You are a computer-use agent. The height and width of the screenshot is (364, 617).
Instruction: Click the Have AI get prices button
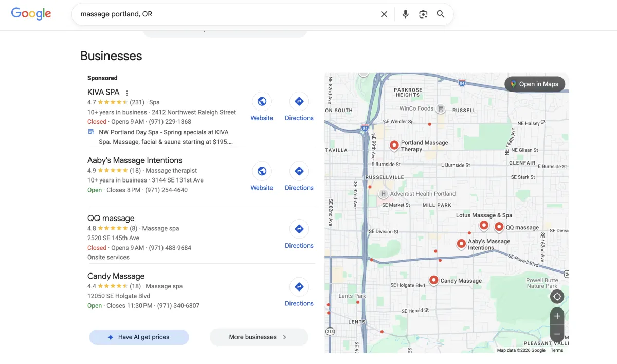tap(139, 337)
